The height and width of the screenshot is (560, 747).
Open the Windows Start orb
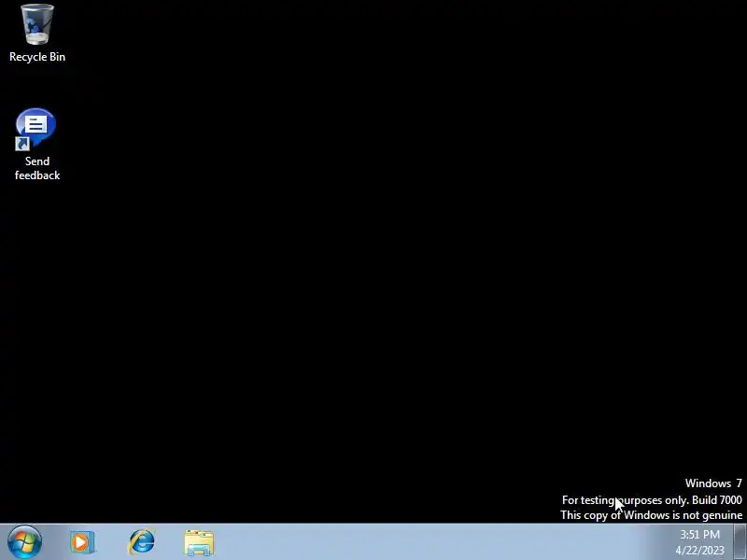click(24, 542)
